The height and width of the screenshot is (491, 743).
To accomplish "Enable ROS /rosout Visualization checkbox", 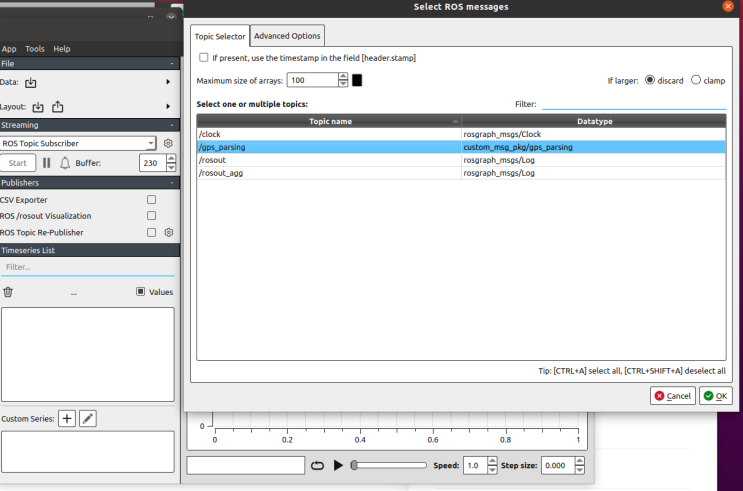I will tap(152, 216).
